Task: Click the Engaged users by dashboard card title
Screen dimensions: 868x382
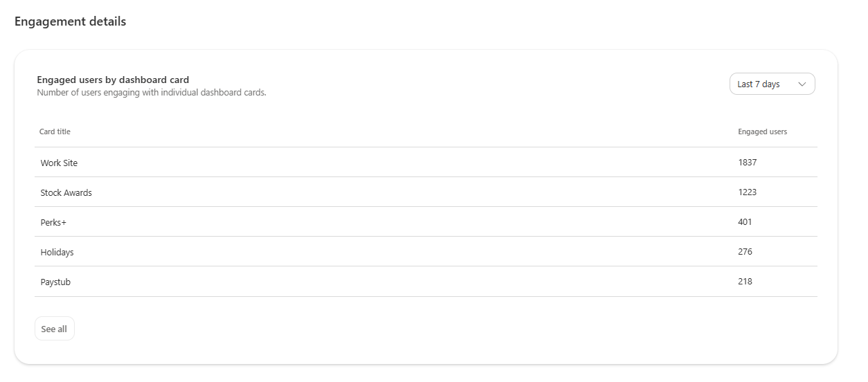Action: [113, 80]
